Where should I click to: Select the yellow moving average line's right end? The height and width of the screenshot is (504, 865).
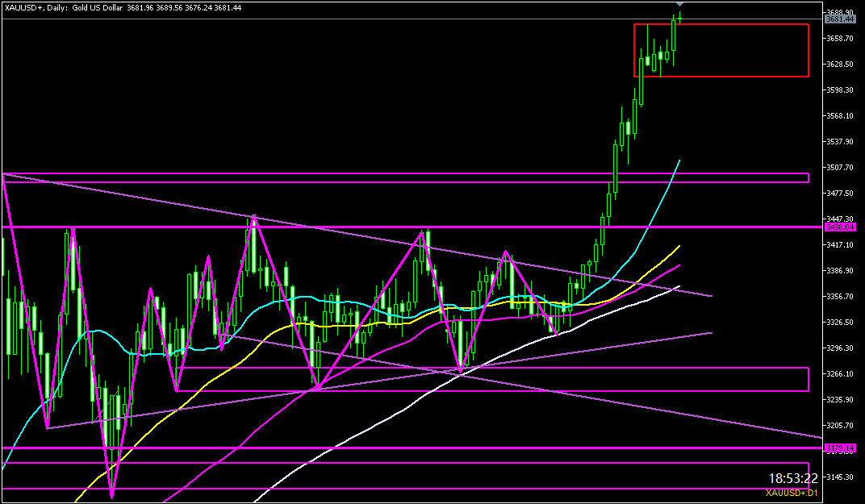point(678,247)
